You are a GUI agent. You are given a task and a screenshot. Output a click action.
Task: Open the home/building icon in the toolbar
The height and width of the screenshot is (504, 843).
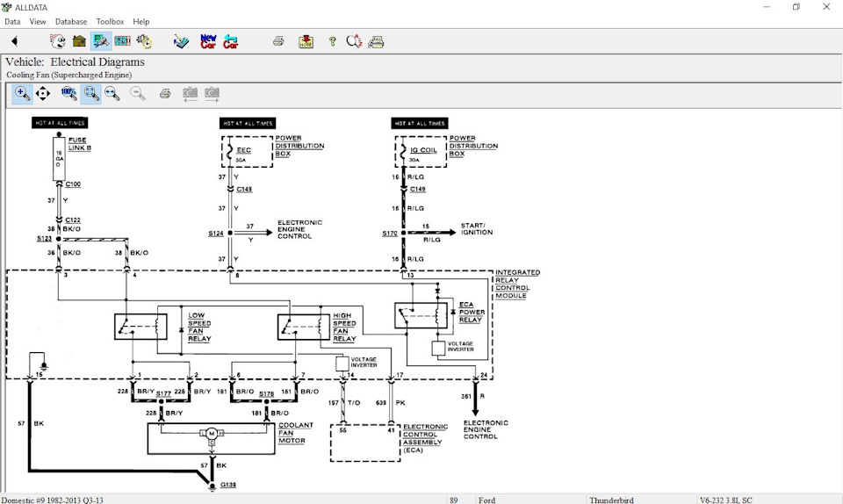point(79,41)
